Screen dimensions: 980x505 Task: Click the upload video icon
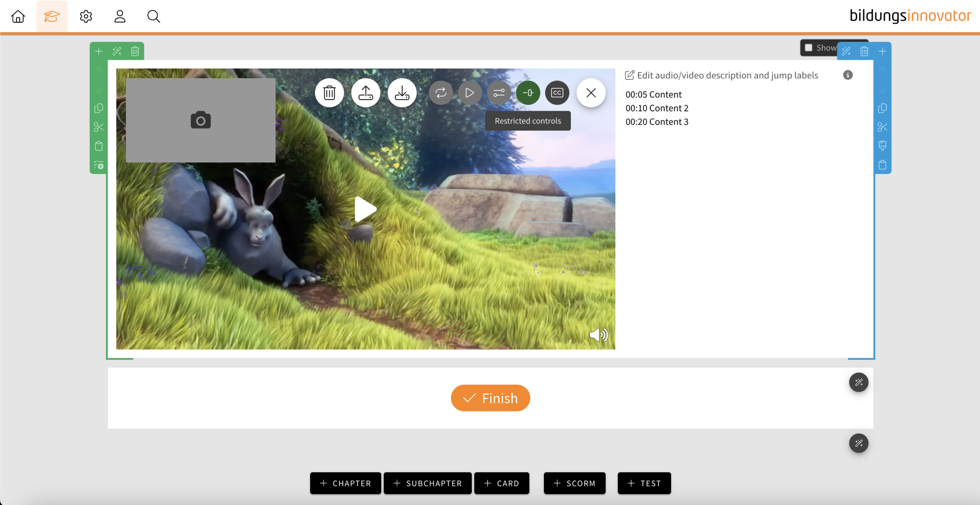pyautogui.click(x=366, y=93)
